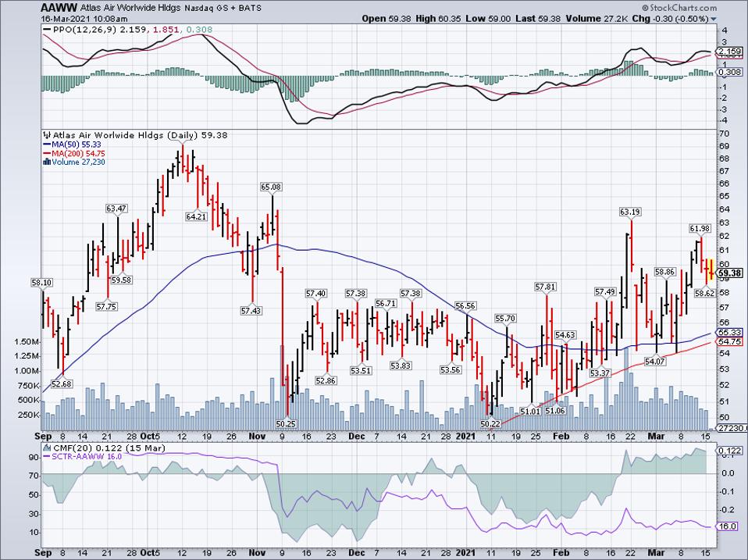Click the 58.10 price label at chart start
The height and width of the screenshot is (560, 748).
pyautogui.click(x=41, y=283)
